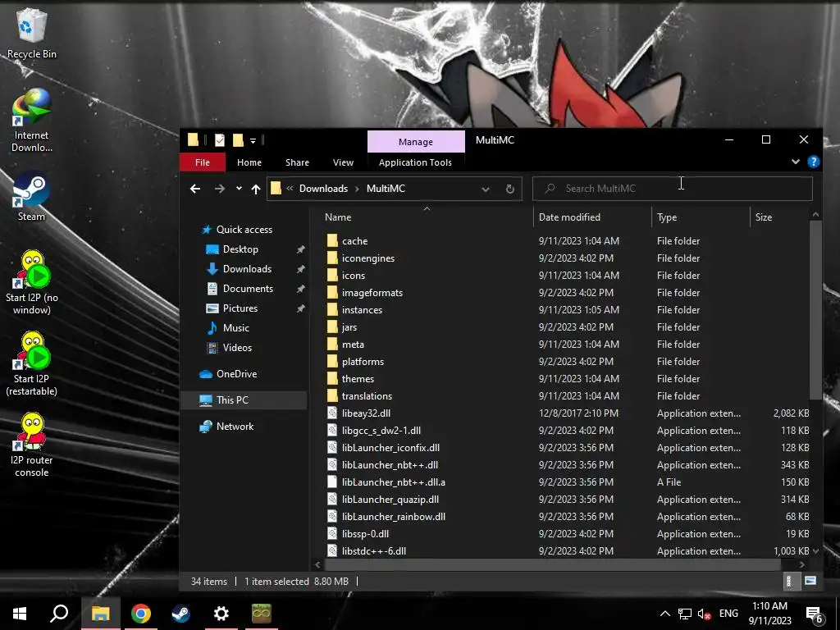Image resolution: width=840 pixels, height=630 pixels.
Task: Go up one folder level
Action: (256, 189)
